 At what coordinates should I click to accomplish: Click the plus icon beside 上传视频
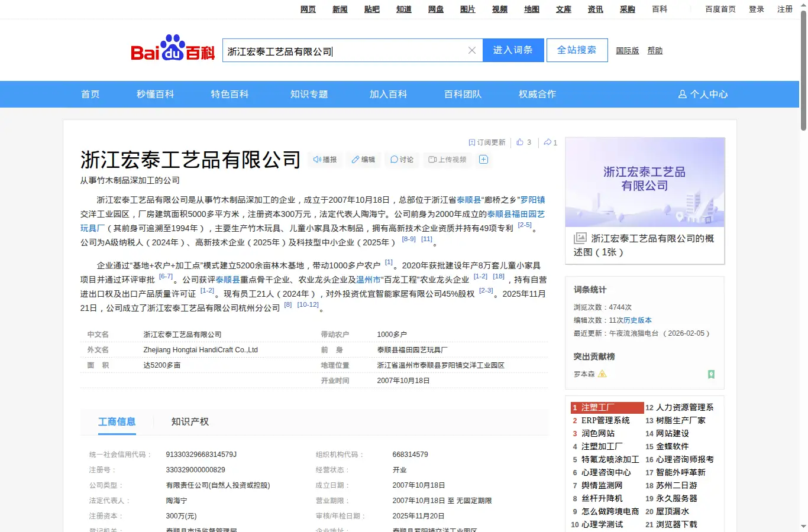483,160
